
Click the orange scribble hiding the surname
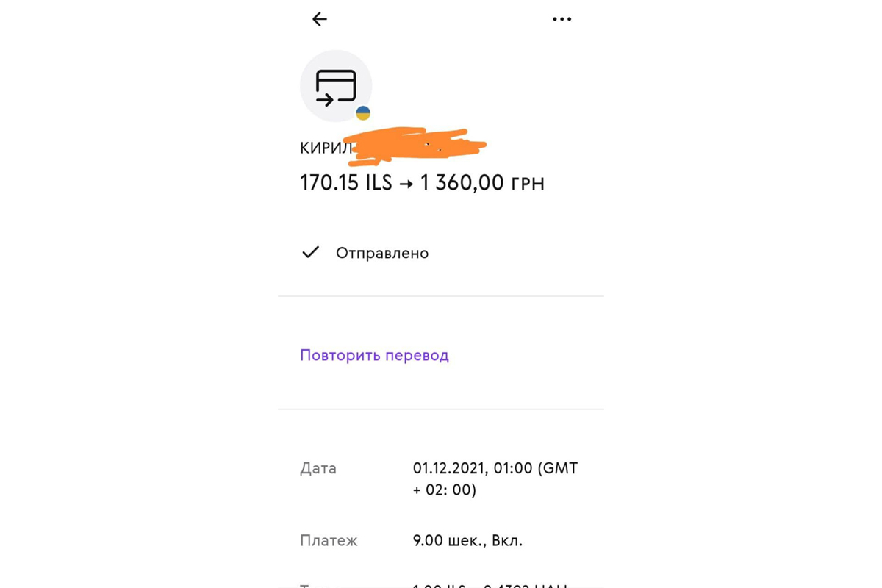point(416,146)
